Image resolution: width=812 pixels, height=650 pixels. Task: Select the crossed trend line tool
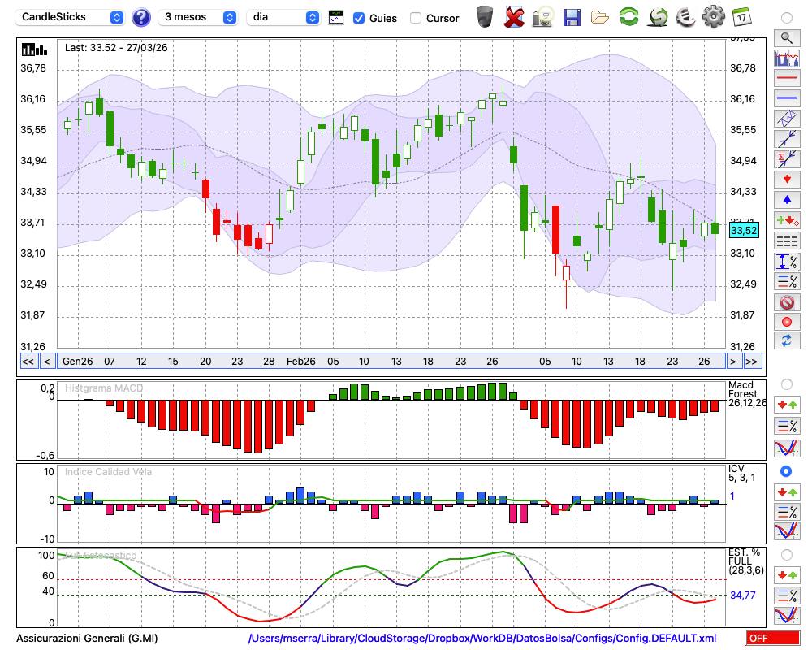click(x=787, y=139)
